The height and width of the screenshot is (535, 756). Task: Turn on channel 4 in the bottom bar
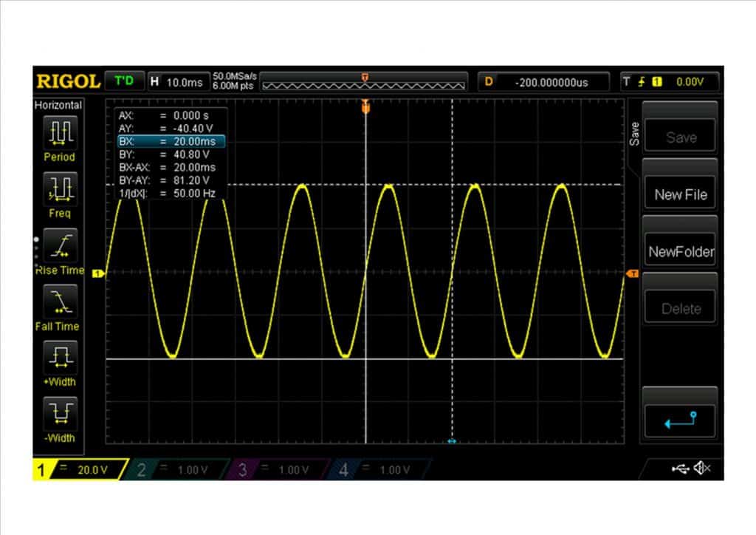click(377, 470)
